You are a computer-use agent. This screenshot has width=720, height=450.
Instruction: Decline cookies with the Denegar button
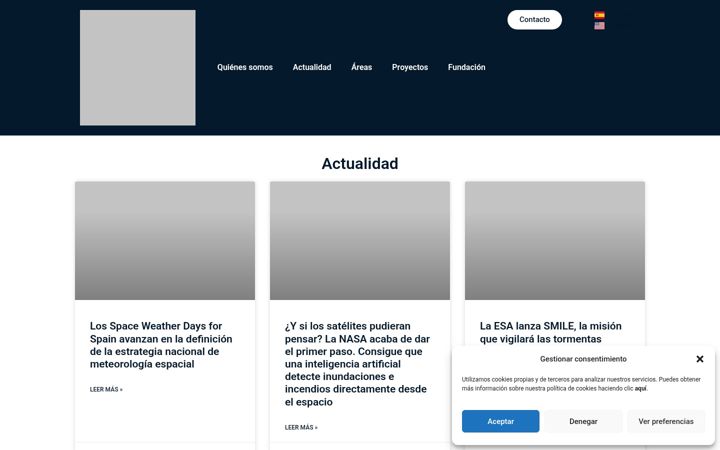pos(583,421)
